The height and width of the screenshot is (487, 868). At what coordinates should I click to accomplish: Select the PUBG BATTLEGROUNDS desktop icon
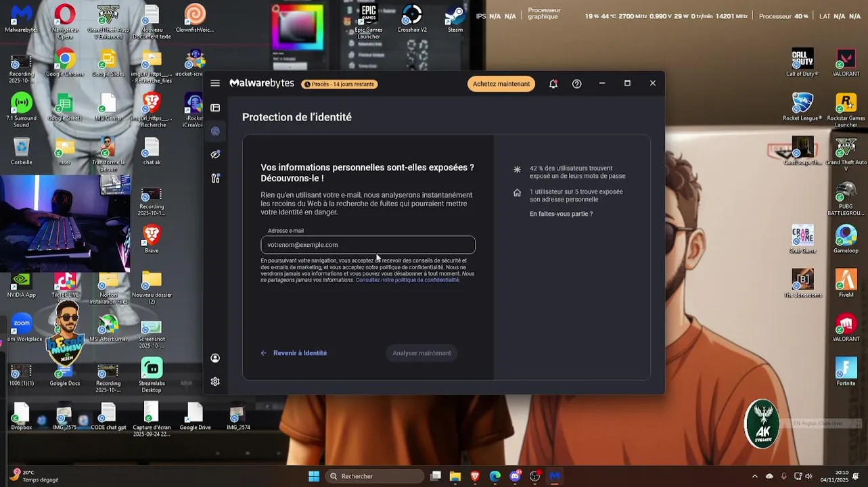(x=846, y=198)
